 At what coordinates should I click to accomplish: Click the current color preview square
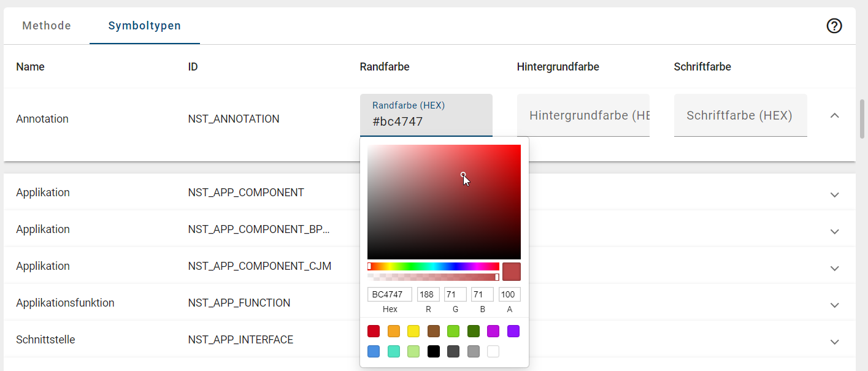point(511,270)
